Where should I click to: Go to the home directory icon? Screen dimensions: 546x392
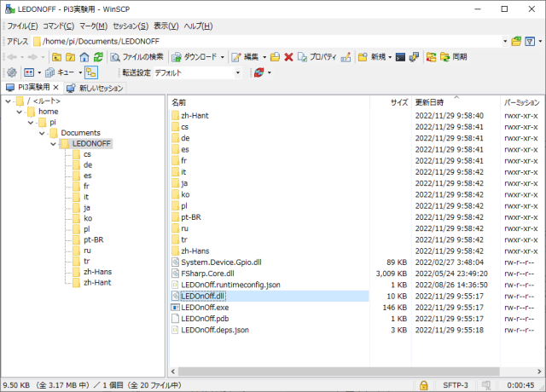pos(84,57)
